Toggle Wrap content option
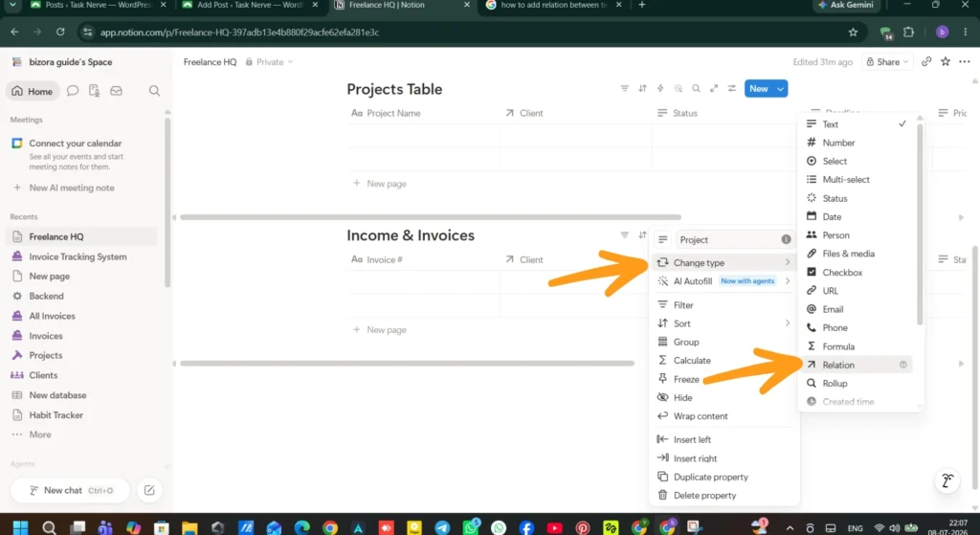 click(724, 416)
